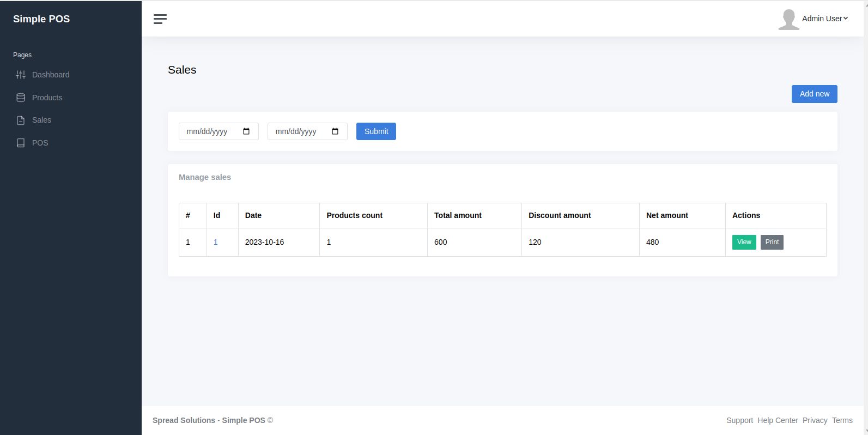Open sale Id 1 link
Viewport: 868px width, 435px height.
216,242
